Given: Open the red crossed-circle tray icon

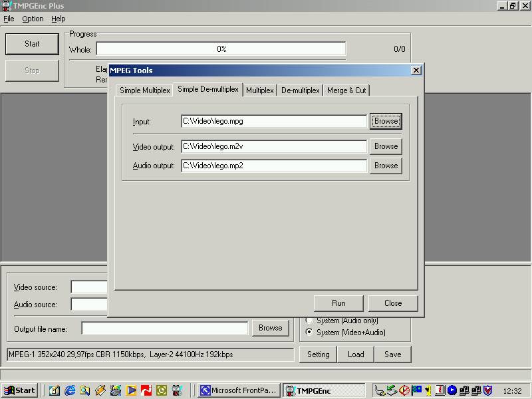Looking at the screenshot, I should (x=404, y=390).
